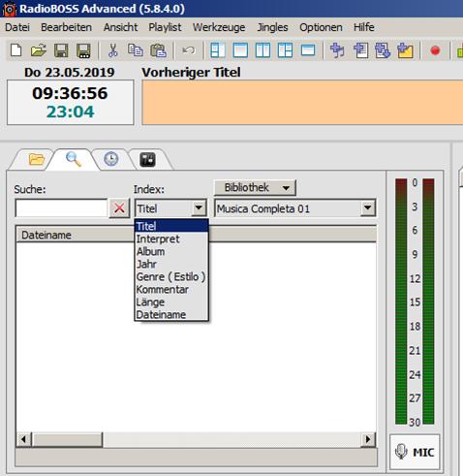463x476 pixels.
Task: Open the Jingles menu
Action: coord(272,27)
